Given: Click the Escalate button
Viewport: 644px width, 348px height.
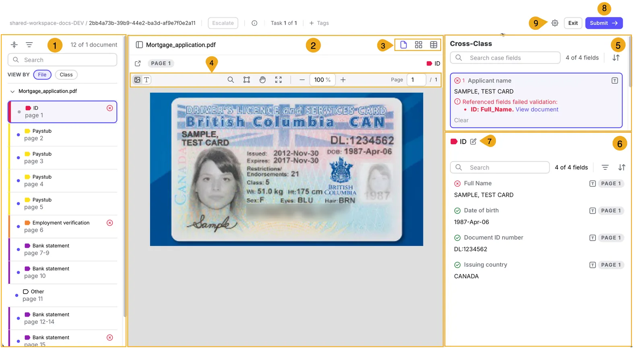Looking at the screenshot, I should click(223, 23).
